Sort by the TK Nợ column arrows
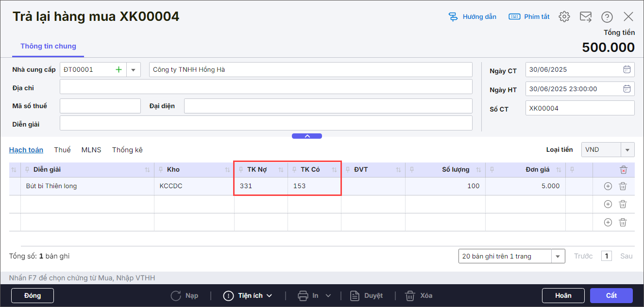Screen dimensions: 644x307 click(x=280, y=170)
